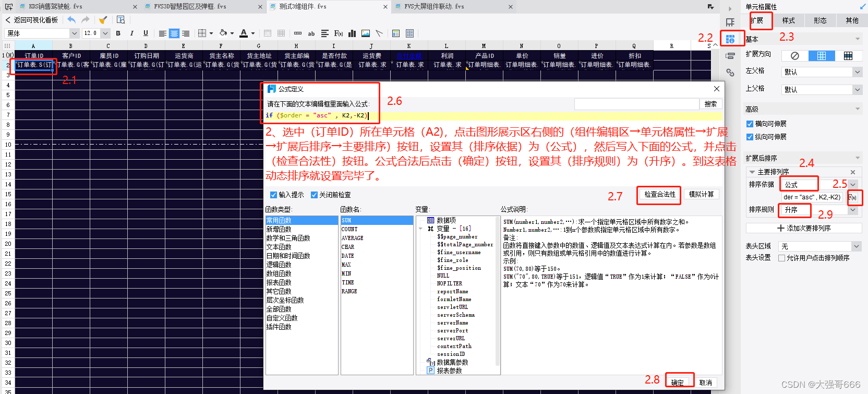Open the 上父格 dropdown
The image size is (868, 394).
[x=857, y=90]
